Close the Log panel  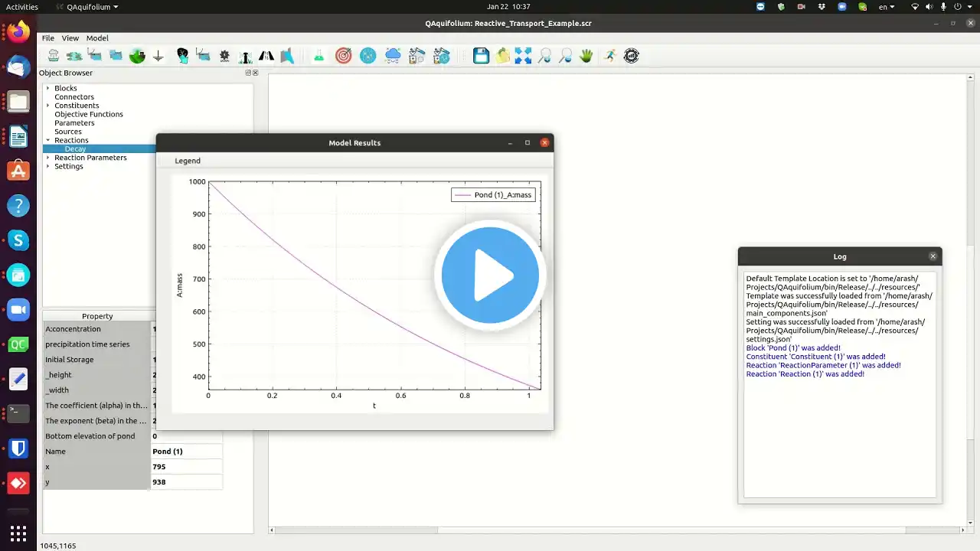(x=933, y=256)
